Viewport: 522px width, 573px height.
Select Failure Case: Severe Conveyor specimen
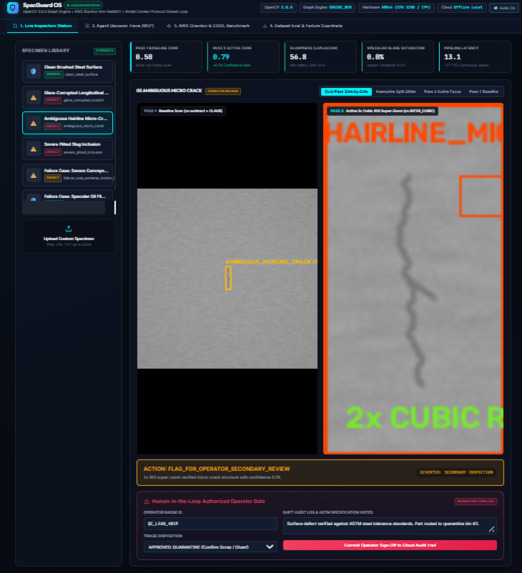(x=68, y=175)
